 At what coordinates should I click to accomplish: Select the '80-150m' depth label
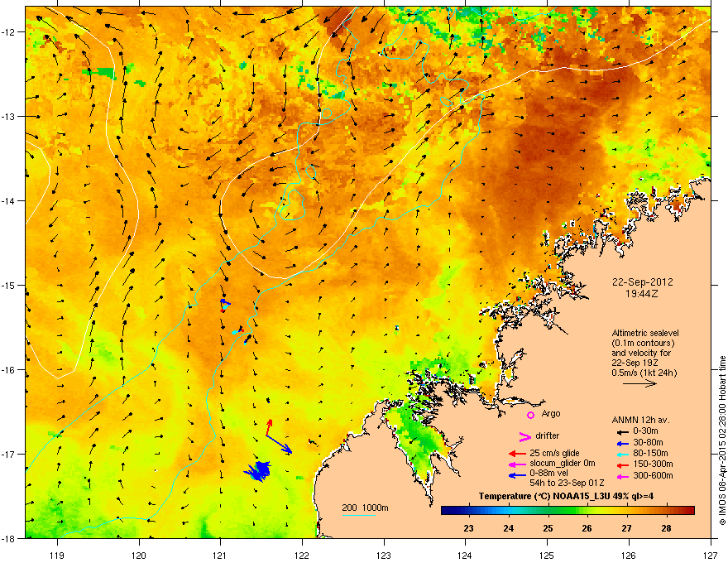pos(650,454)
